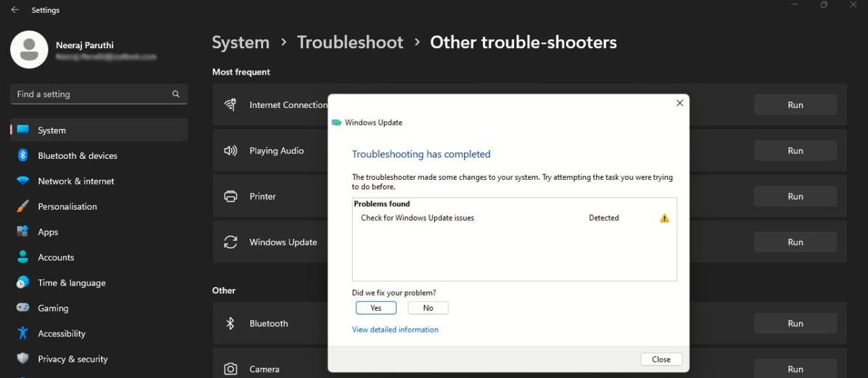
Task: Open Privacy & security settings
Action: click(x=99, y=359)
